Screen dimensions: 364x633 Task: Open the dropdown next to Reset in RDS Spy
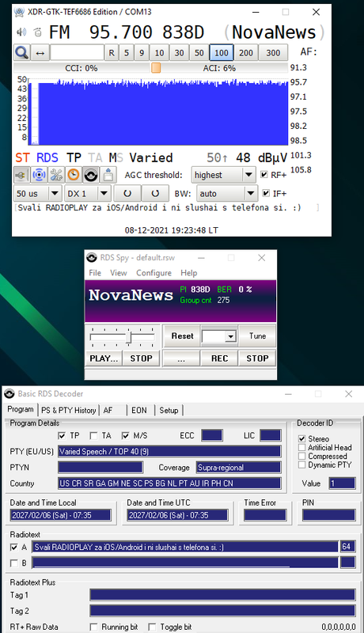click(x=230, y=336)
